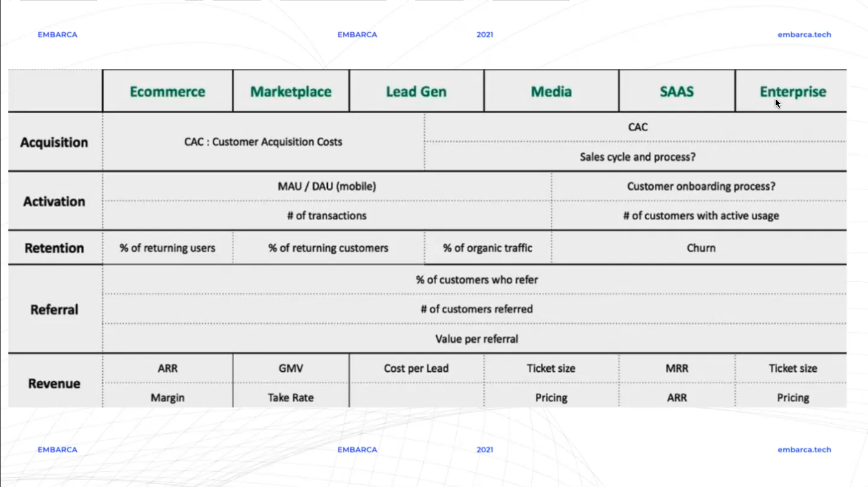
Task: Select the 'GMV' cell
Action: 291,368
